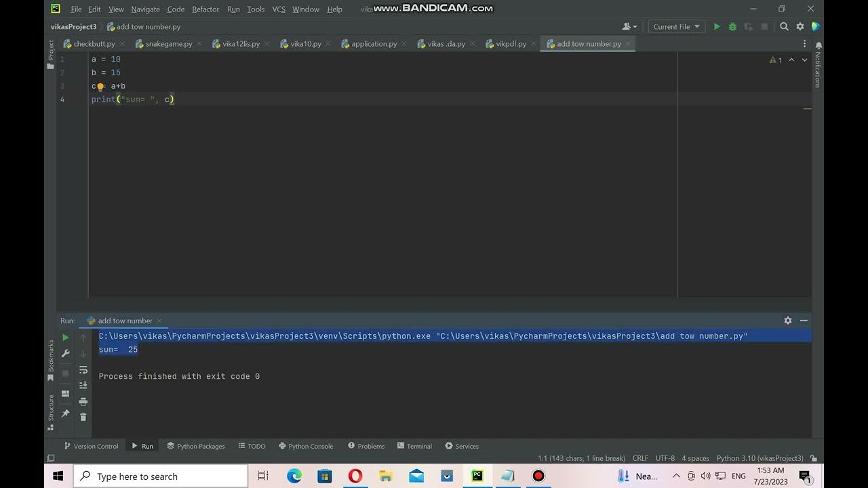Toggle scroll to end in Run console

[83, 385]
